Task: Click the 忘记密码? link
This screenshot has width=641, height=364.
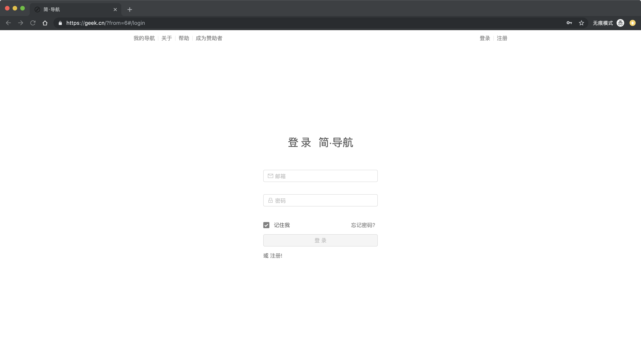Action: 363,225
